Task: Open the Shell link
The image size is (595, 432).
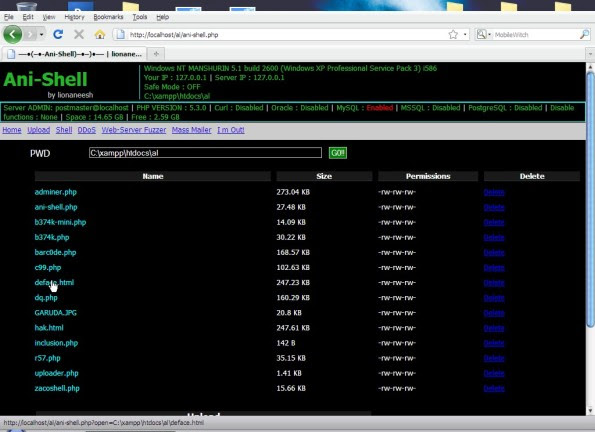Action: (64, 130)
